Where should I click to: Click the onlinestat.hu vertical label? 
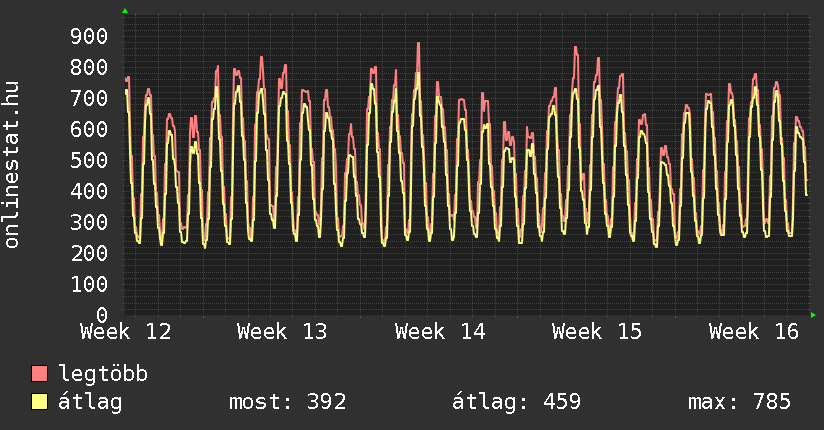(x=12, y=166)
